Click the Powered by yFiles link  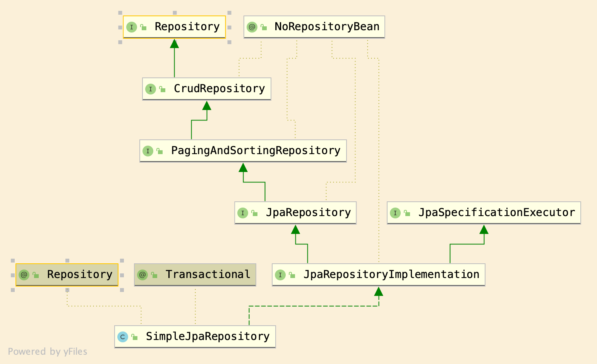[x=48, y=352]
